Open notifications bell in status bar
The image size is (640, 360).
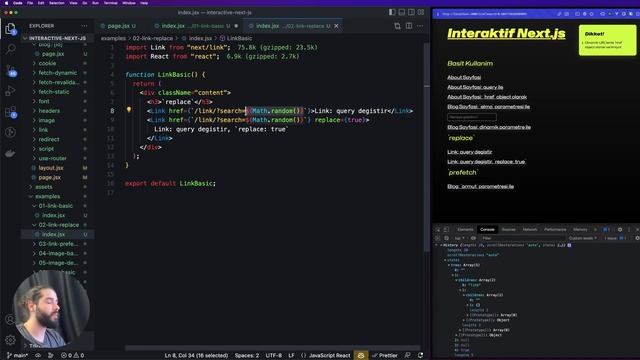pyautogui.click(x=420, y=356)
